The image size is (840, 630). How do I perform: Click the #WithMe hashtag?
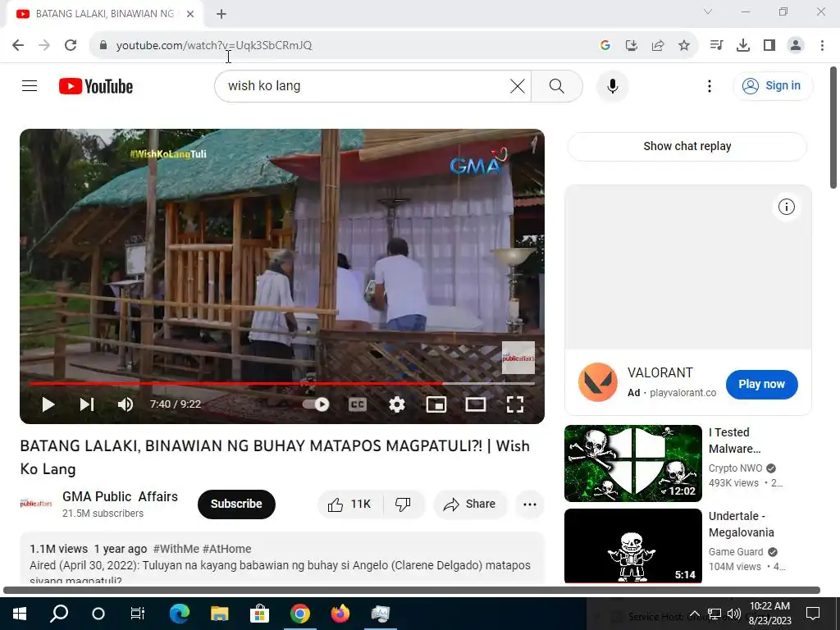pos(176,549)
